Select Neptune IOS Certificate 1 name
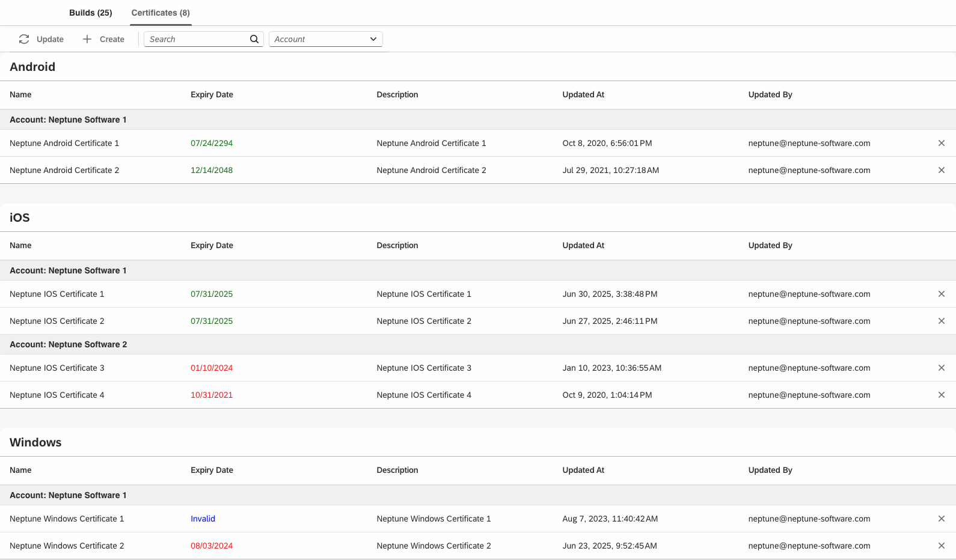 coord(57,294)
